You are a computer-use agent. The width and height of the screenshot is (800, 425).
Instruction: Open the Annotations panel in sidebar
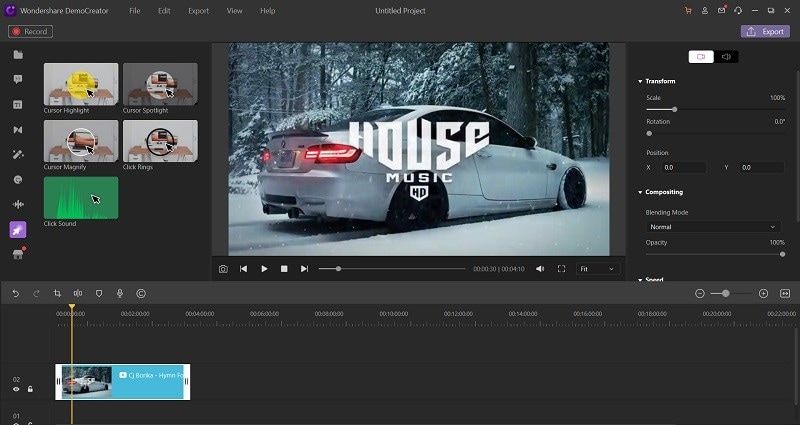coord(18,80)
